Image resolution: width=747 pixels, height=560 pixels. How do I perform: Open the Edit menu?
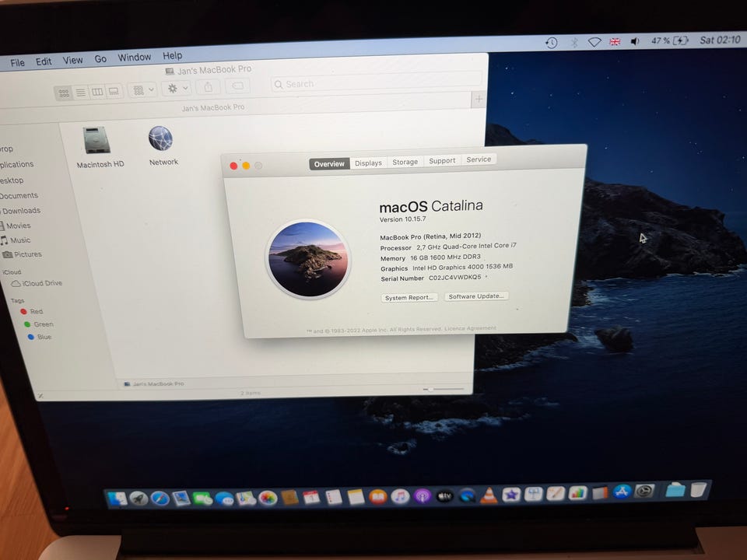point(44,61)
